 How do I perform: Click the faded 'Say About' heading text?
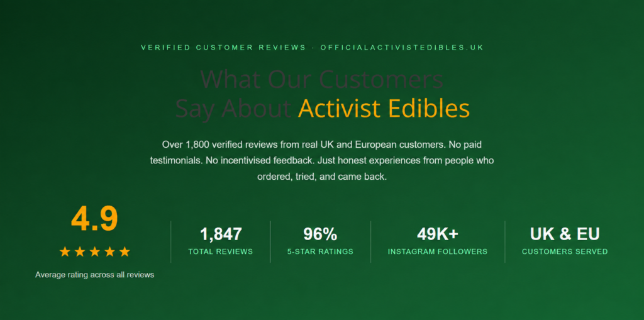pyautogui.click(x=233, y=108)
